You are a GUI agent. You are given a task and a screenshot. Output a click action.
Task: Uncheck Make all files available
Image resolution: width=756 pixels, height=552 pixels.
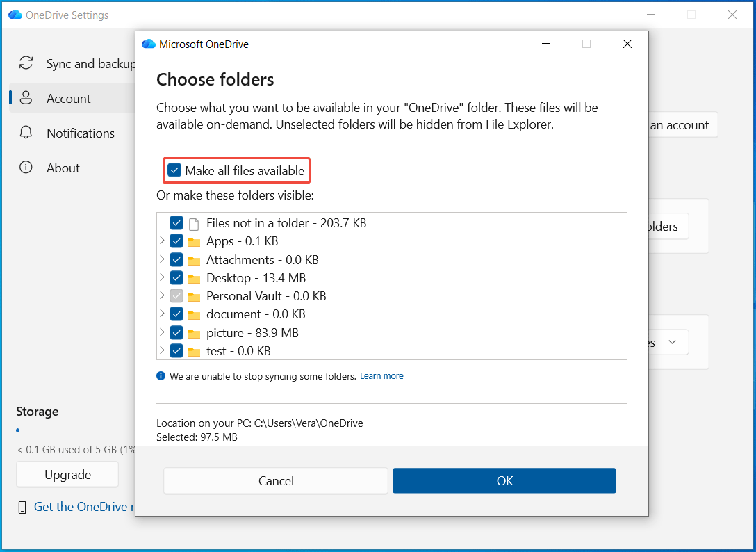pyautogui.click(x=174, y=169)
